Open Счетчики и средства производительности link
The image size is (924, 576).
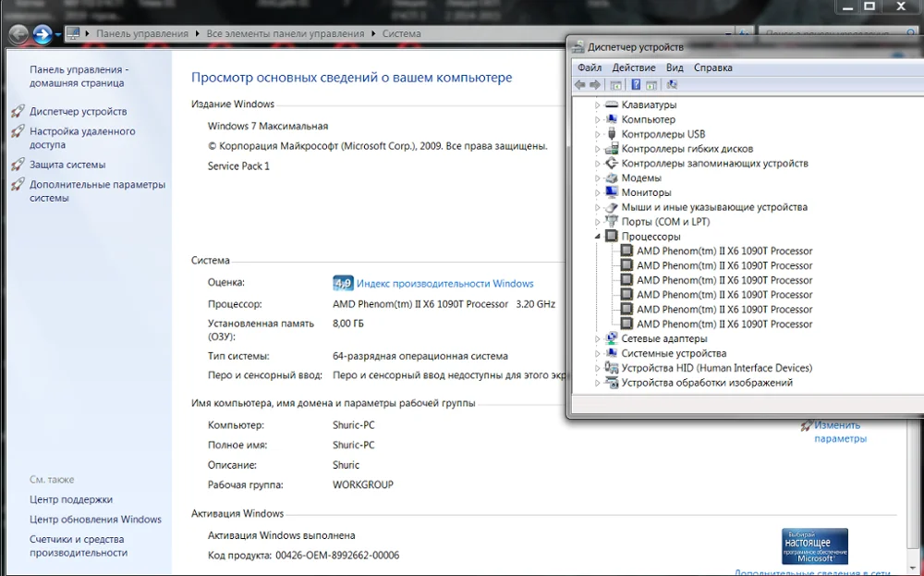click(79, 545)
